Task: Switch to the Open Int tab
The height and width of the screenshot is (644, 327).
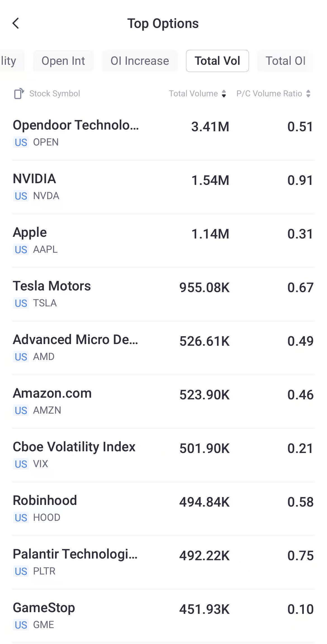Action: [x=63, y=61]
